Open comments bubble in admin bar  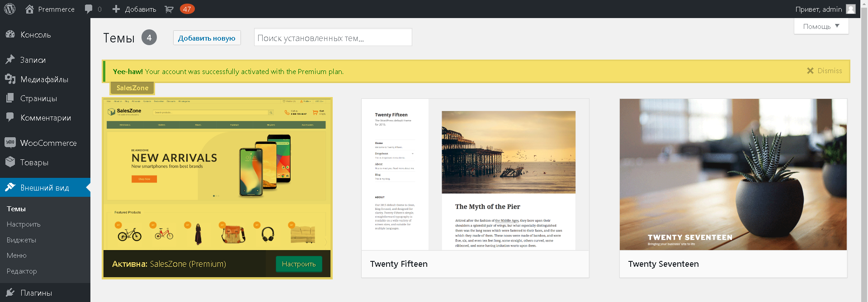pos(89,9)
